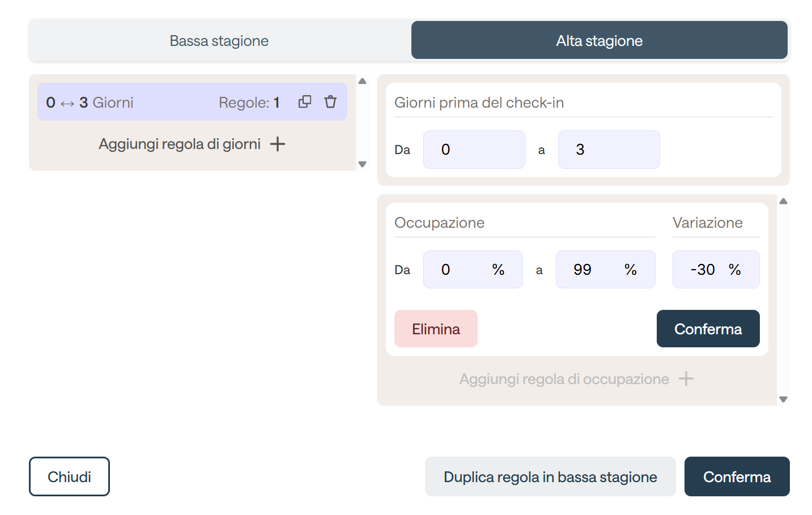Click Conferma inside the occupancy rule card
Image resolution: width=812 pixels, height=515 pixels.
coord(708,329)
